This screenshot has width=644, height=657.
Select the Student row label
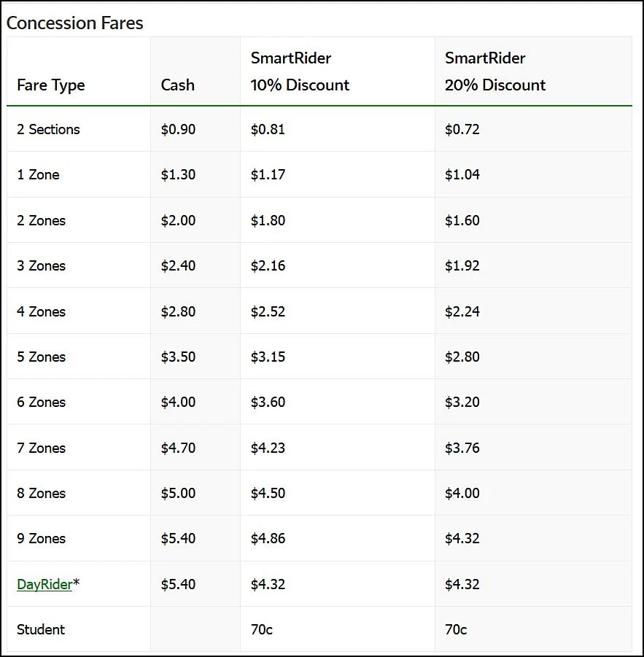pos(41,629)
